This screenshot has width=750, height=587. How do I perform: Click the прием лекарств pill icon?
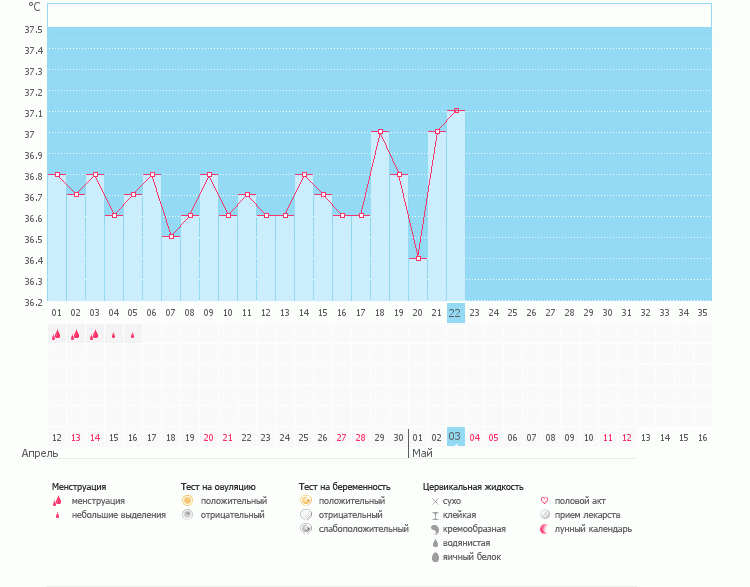[544, 514]
